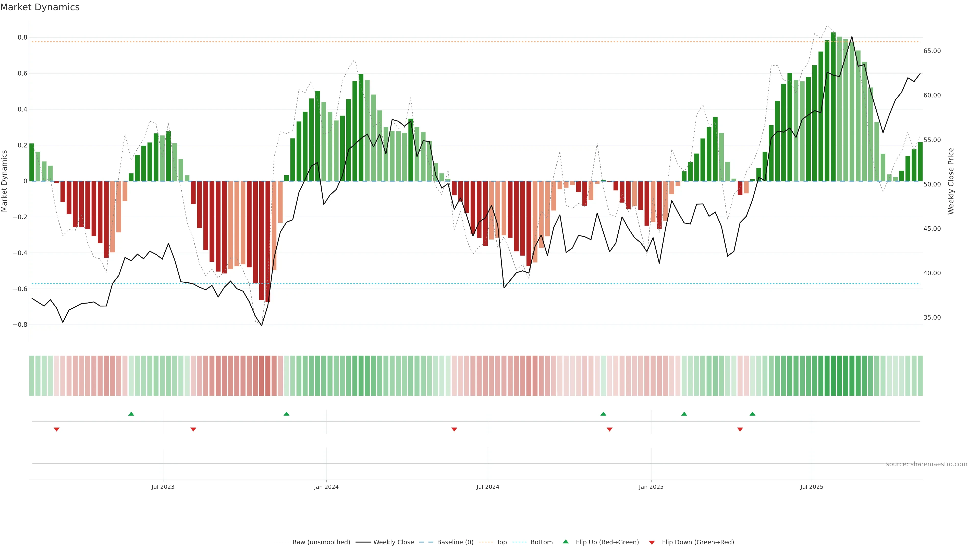Click the Flip Up green triangle legend icon
This screenshot has width=980, height=551.
coord(565,542)
